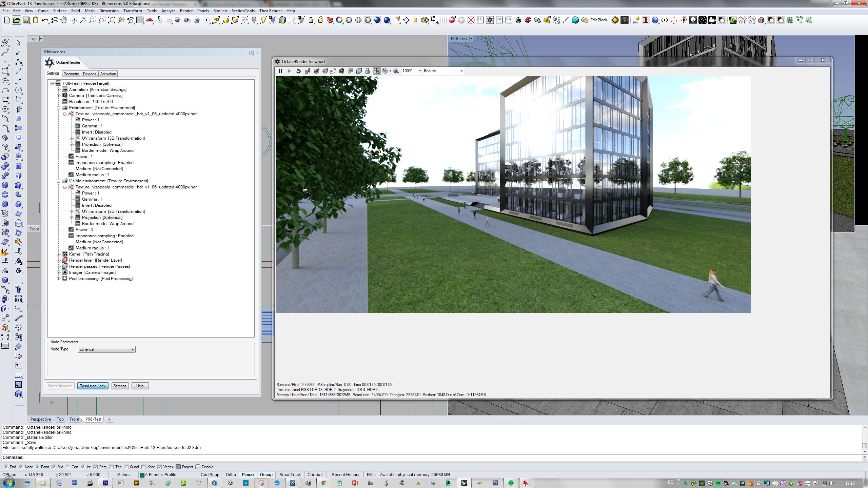Click the Resolution Lock button
Image resolution: width=868 pixels, height=488 pixels.
pos(93,386)
